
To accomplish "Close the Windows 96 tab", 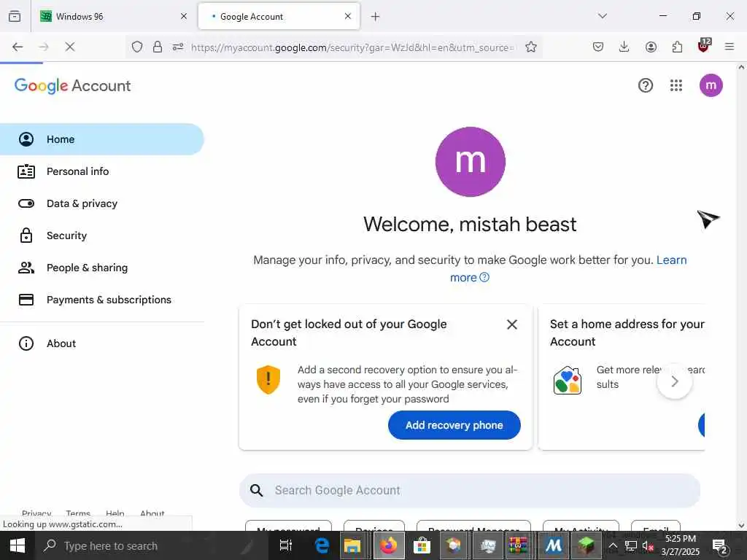I will click(183, 16).
